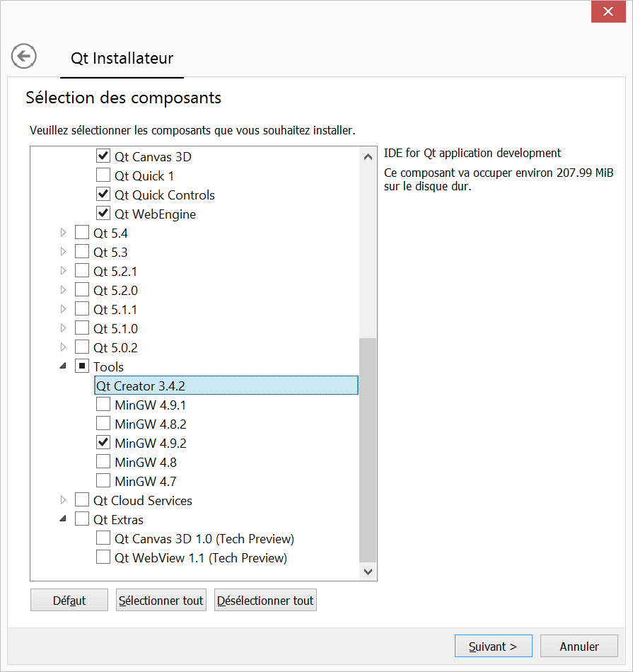This screenshot has height=672, width=633.
Task: Uncheck Qt Quick Controls
Action: pos(103,194)
